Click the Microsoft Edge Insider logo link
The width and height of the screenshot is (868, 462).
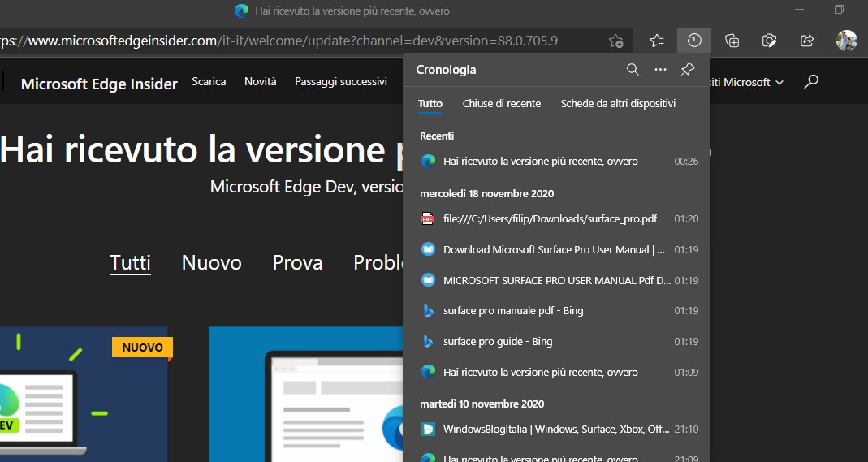pos(99,84)
